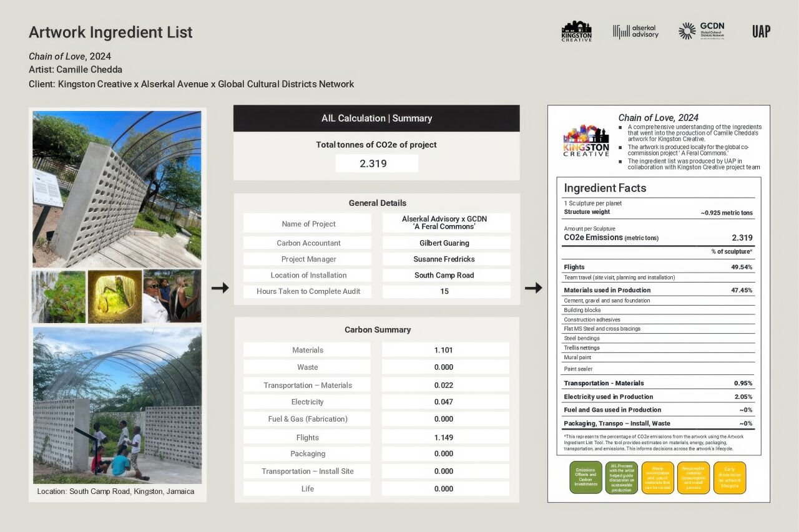799x532 pixels.
Task: Open the photo of children sitting by the wall
Action: [117, 405]
